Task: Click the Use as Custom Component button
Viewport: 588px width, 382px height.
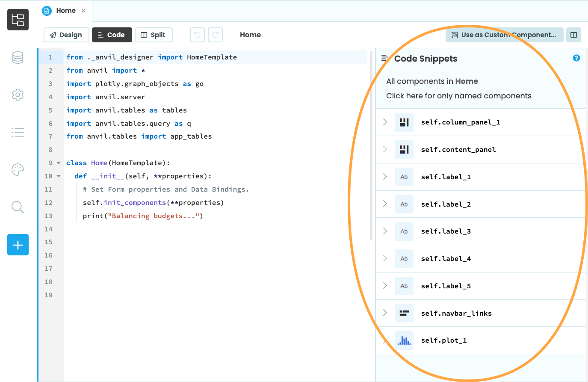Action: pos(504,35)
